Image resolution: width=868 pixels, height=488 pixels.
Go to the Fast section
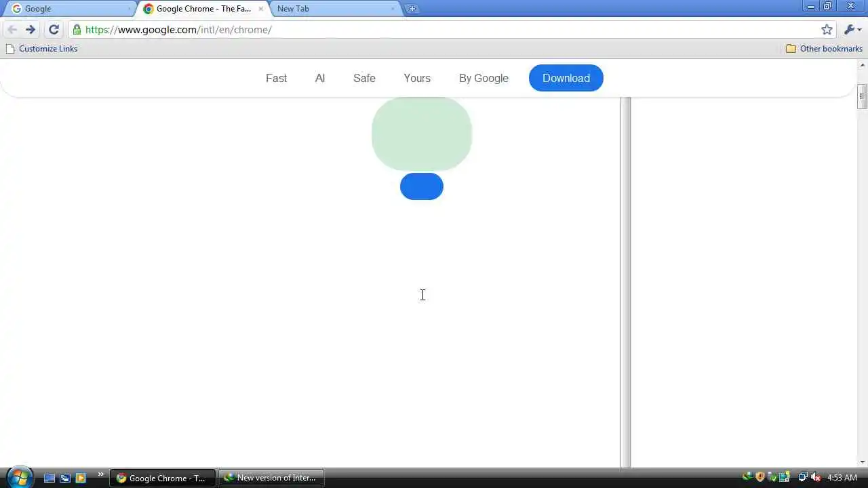tap(276, 78)
